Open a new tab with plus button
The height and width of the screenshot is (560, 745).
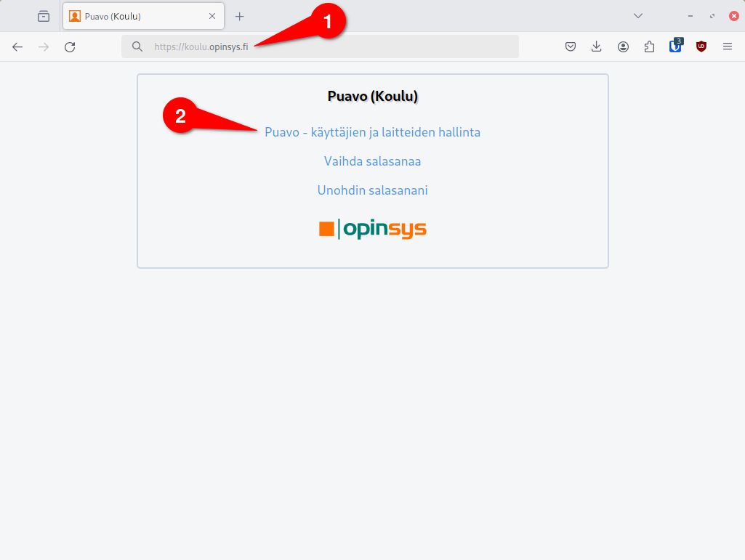[x=239, y=17]
